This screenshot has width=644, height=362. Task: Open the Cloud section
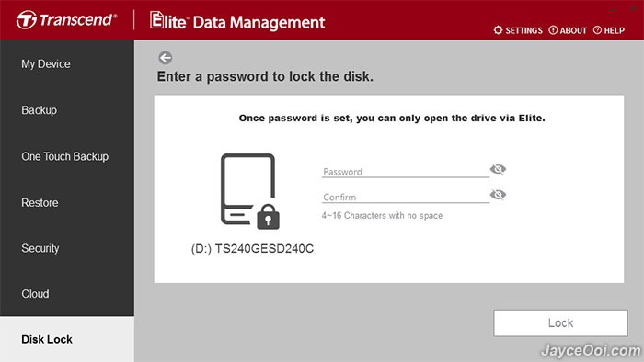[35, 294]
